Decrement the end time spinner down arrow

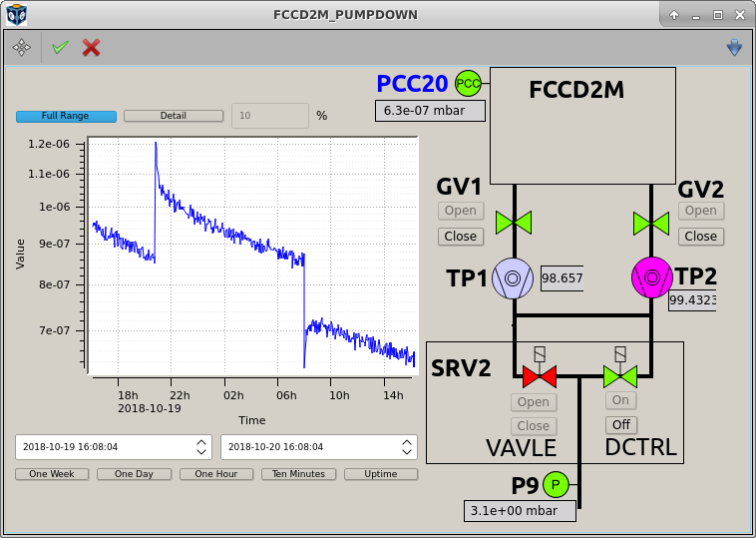407,452
